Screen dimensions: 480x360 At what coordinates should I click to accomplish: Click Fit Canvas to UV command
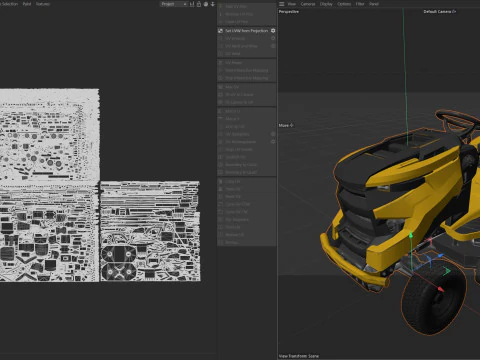pyautogui.click(x=239, y=102)
